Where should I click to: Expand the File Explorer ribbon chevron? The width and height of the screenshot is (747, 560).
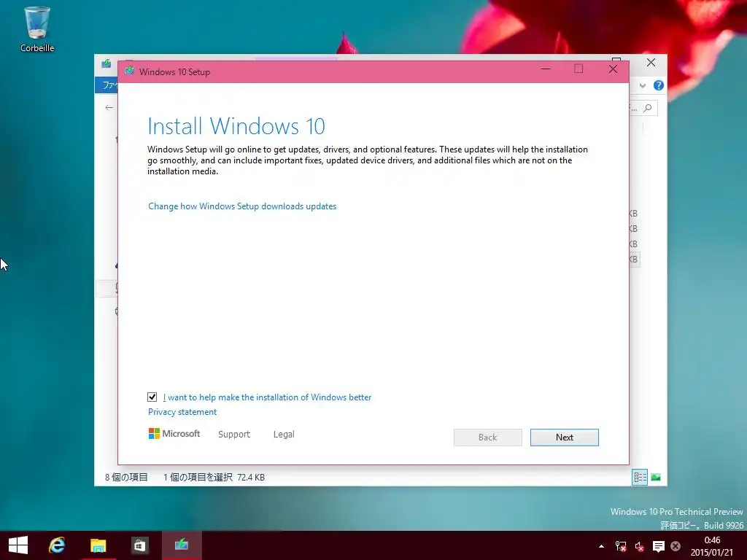coord(643,86)
